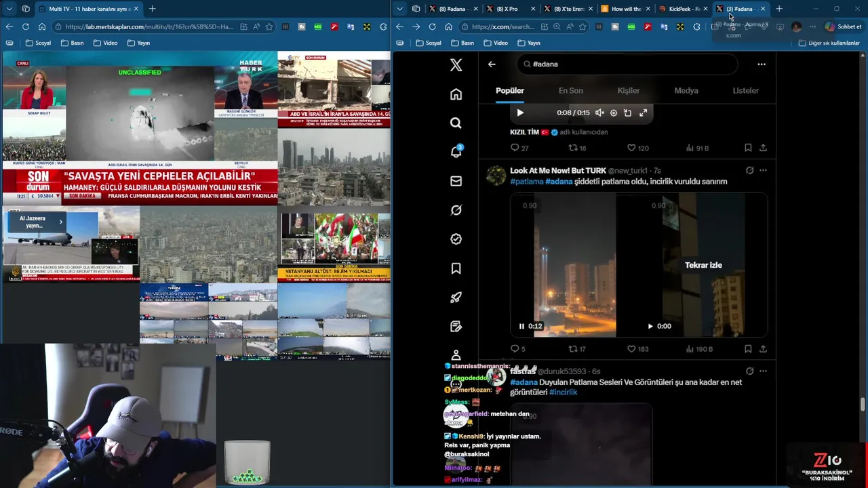The image size is (868, 488).
Task: Open the Explore magnifier icon in X sidebar
Action: click(456, 123)
